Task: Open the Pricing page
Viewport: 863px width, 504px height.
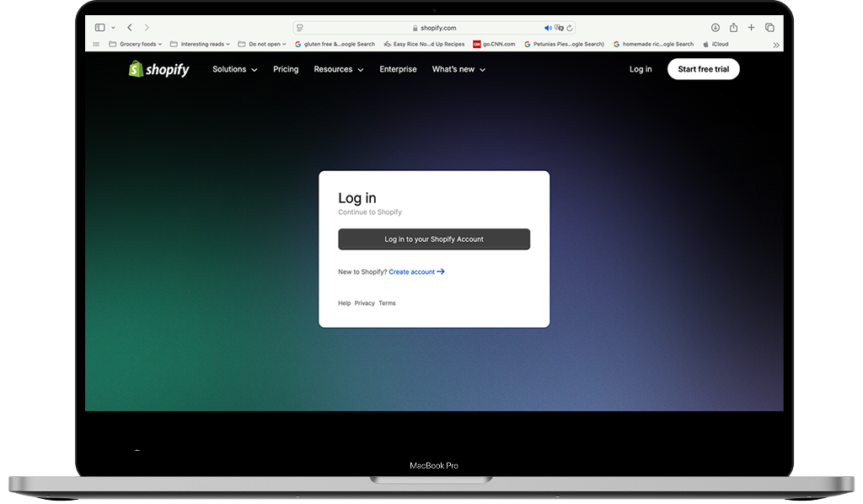Action: 286,69
